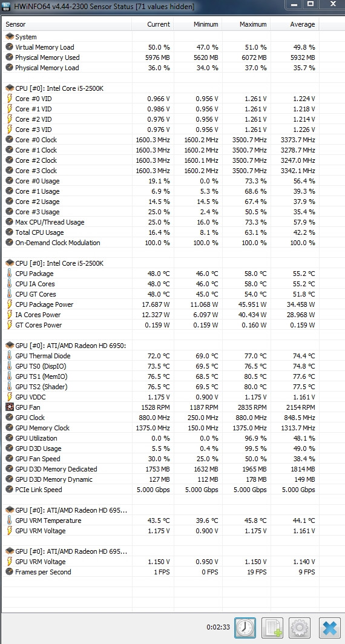Screen dimensions: 345x644
Task: Select the GPU Thermal Diode row
Action: click(160, 356)
